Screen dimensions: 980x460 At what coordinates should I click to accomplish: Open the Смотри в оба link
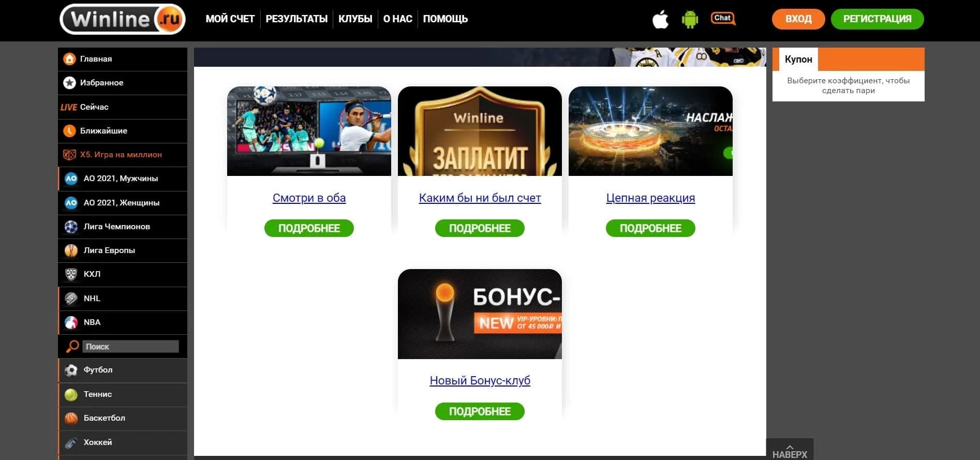click(x=309, y=198)
